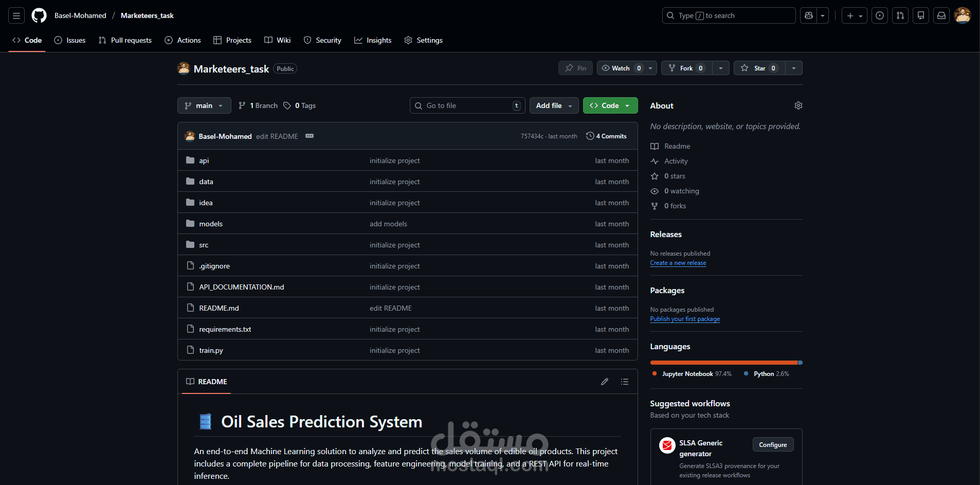This screenshot has width=980, height=485.
Task: Click the Copilot icon in the header
Action: [807, 15]
